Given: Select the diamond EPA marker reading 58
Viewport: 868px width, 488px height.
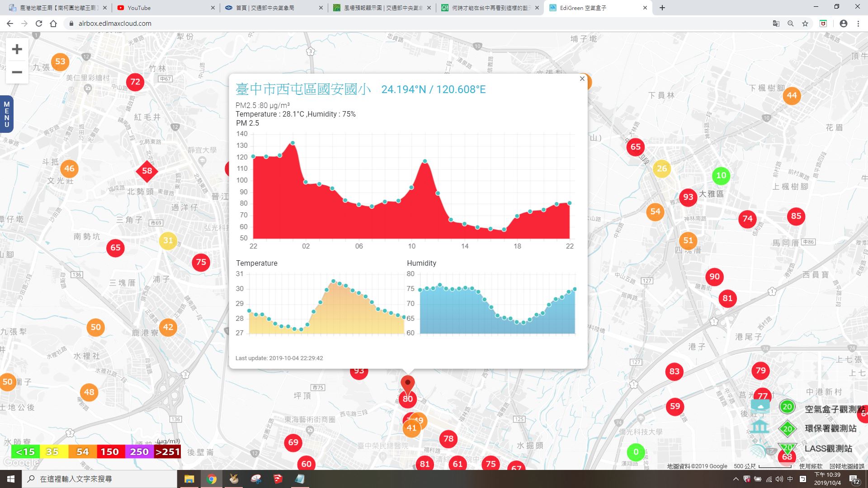Looking at the screenshot, I should point(147,171).
